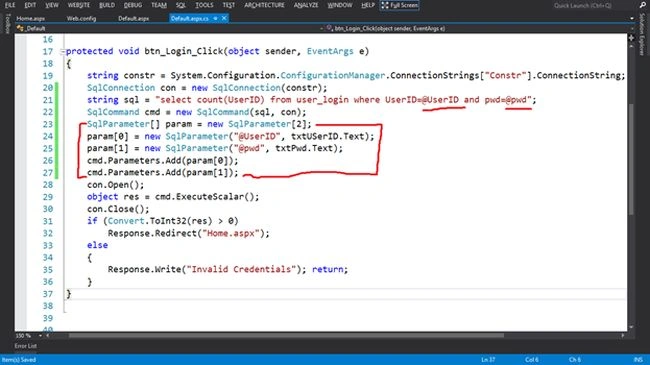The image size is (650, 365).
Task: Click the vertical scrollbar down arrow
Action: click(x=631, y=327)
